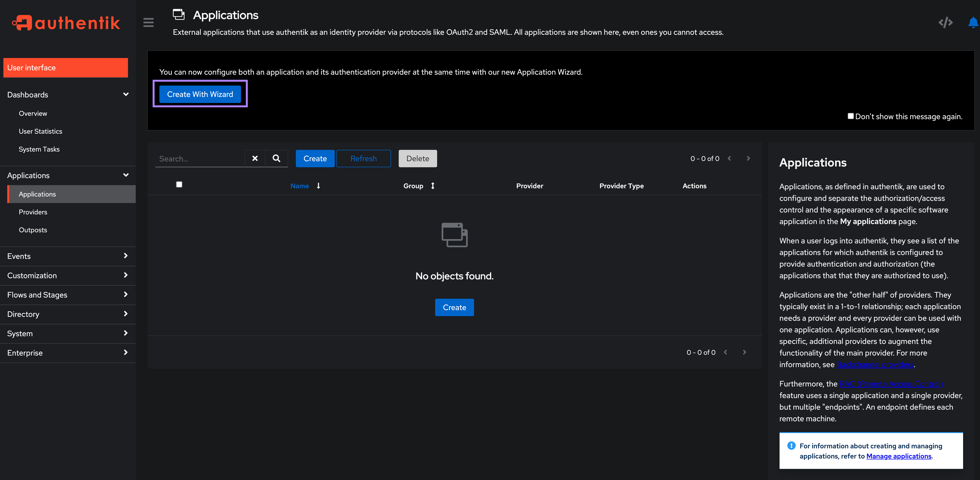This screenshot has height=480, width=980.
Task: Click the search magnifier icon
Action: [x=276, y=158]
